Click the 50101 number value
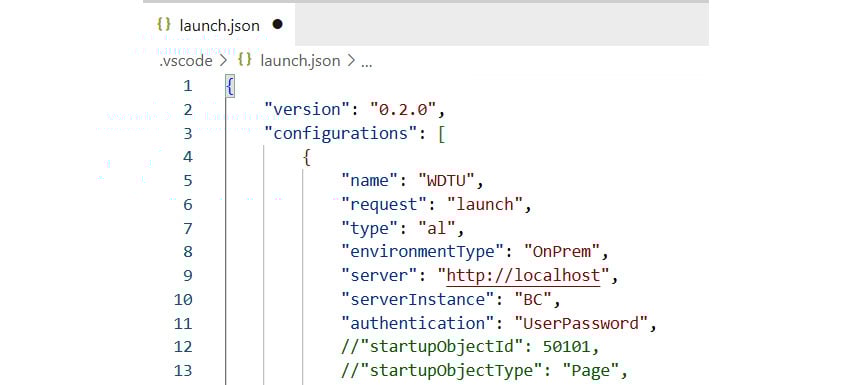Screen dimensions: 851x385 (x=567, y=346)
